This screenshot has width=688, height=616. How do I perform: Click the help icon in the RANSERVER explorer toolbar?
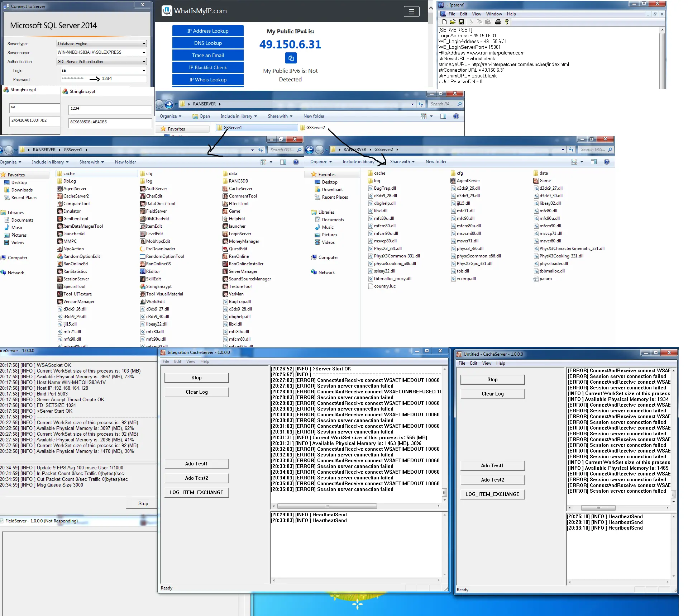[x=456, y=116]
